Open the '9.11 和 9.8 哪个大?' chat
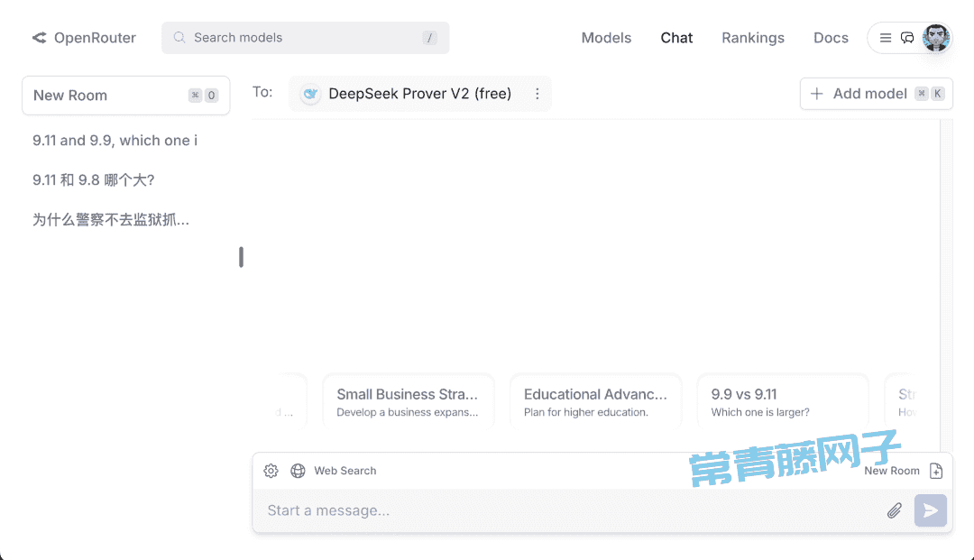974x560 pixels. pos(93,180)
